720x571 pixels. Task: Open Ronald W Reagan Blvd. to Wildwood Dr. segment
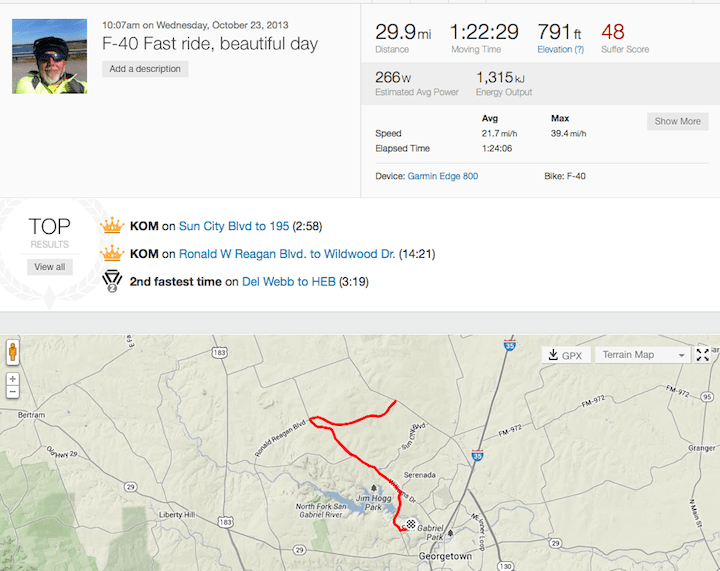[286, 254]
